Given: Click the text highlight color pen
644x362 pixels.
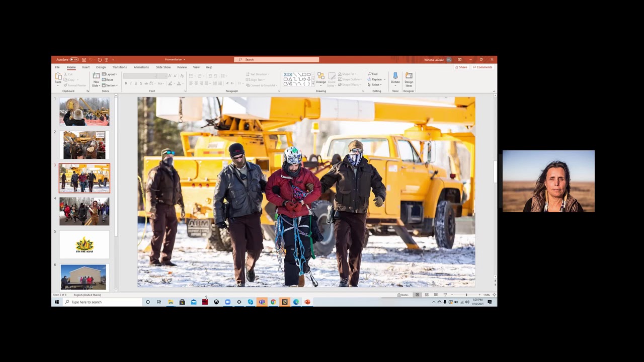Looking at the screenshot, I should point(170,83).
